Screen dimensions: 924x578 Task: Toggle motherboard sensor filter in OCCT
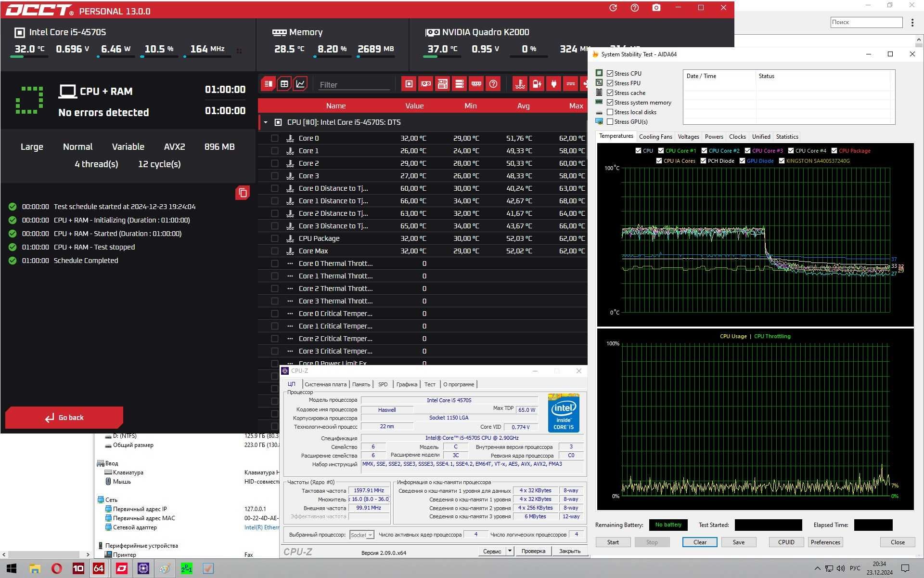443,84
